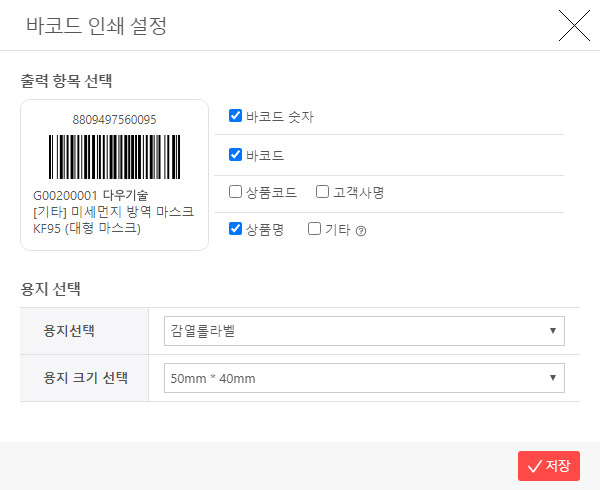Disable the 바코드 checkbox
600x490 pixels.
pyautogui.click(x=236, y=155)
